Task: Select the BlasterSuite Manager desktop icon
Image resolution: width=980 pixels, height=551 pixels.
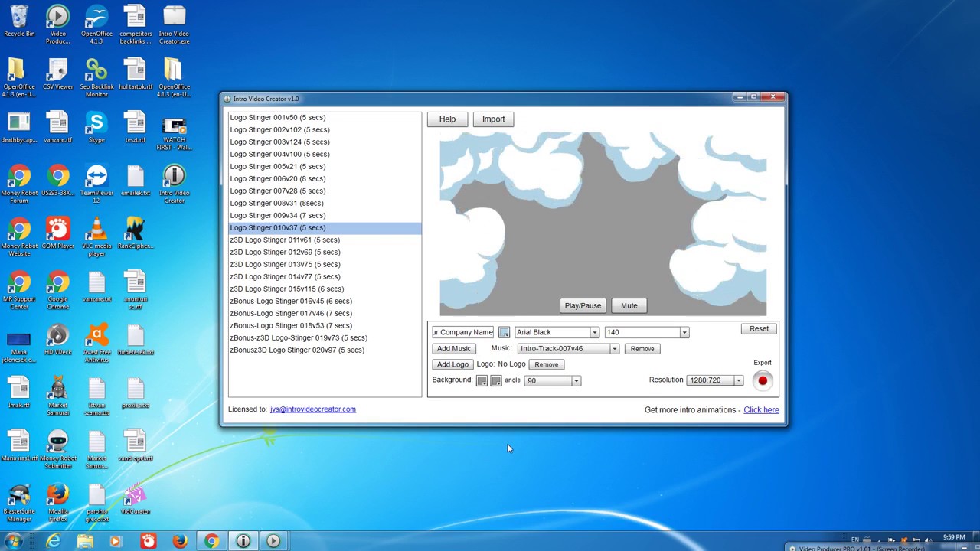Action: pyautogui.click(x=19, y=502)
